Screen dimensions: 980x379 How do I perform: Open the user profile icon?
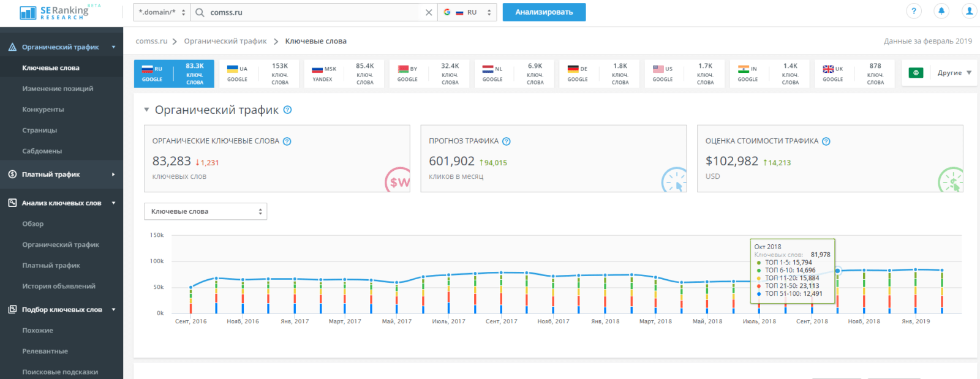click(970, 11)
